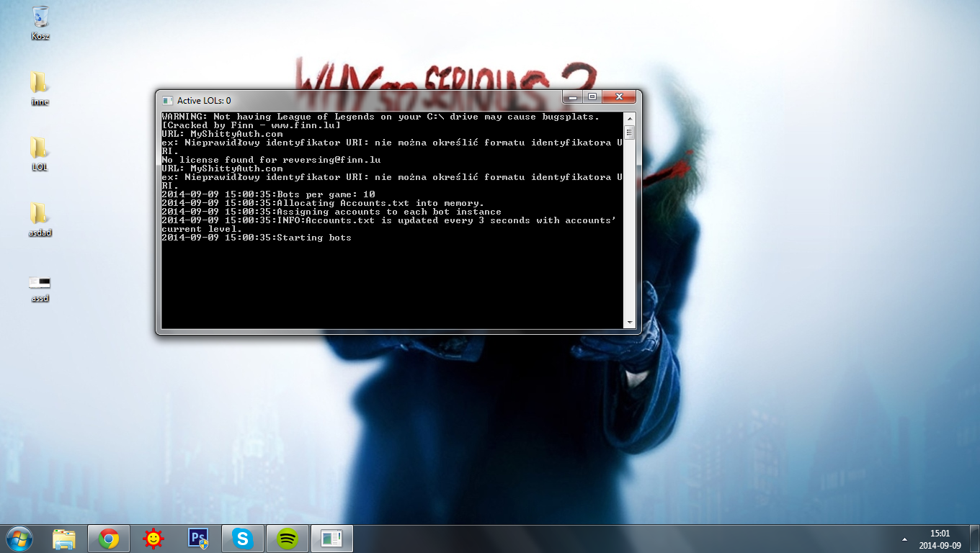Click the 'Active LOLs: 0' window title

point(204,101)
